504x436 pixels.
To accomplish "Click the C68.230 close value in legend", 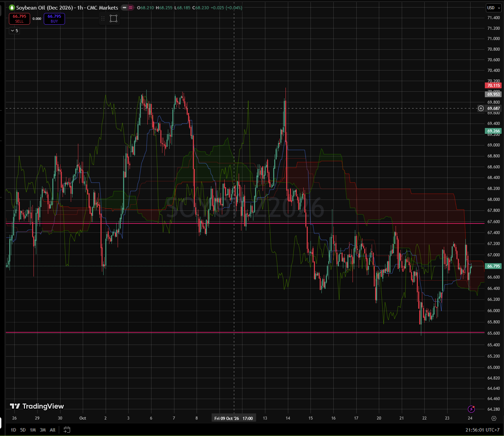I will 201,8.
